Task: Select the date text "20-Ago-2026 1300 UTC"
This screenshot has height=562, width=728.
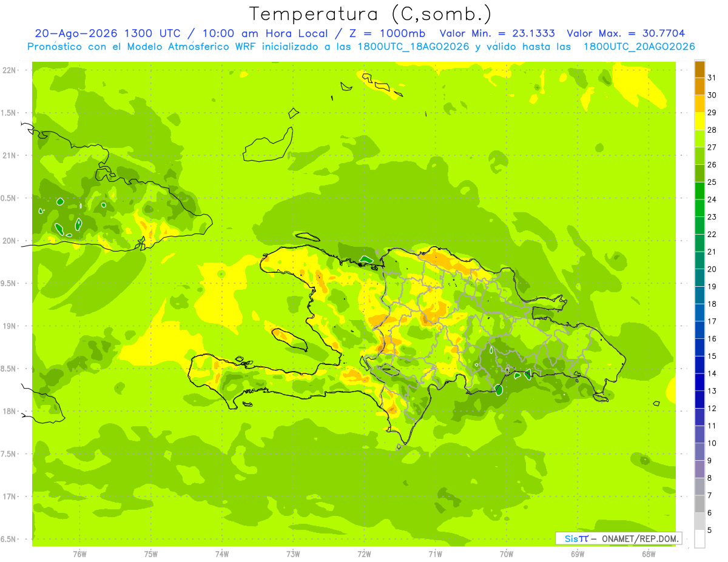Action: coord(107,33)
